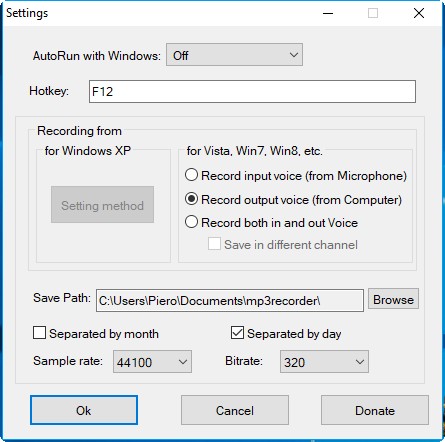This screenshot has width=445, height=442.
Task: Close the Settings window
Action: pyautogui.click(x=419, y=13)
